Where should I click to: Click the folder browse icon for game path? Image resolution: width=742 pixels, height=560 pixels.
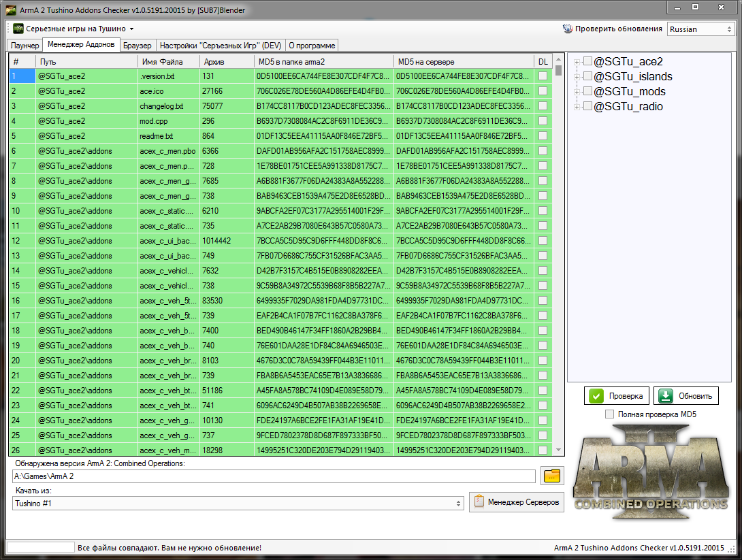[x=552, y=476]
